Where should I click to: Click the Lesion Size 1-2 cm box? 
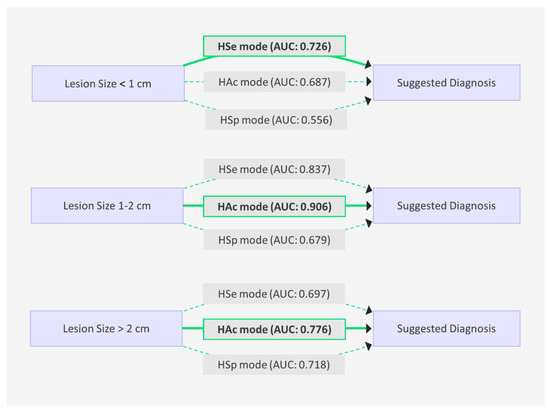click(107, 206)
